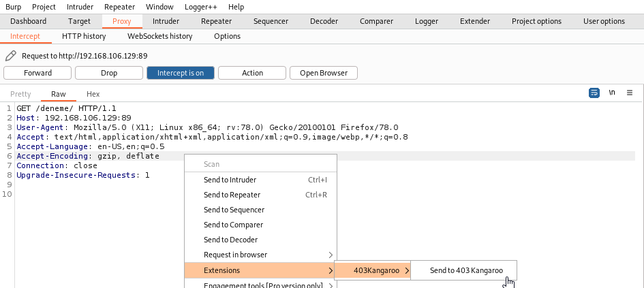The width and height of the screenshot is (644, 288).
Task: Click the pencil edit icon beside the request target
Action: point(11,56)
